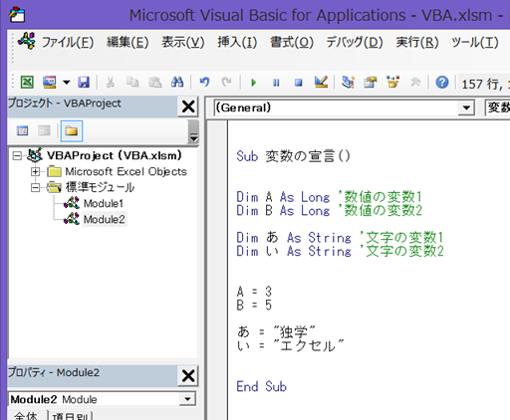The height and width of the screenshot is (420, 510).
Task: Select VBAProject (VBA.xlsm) in the tree
Action: coord(114,155)
